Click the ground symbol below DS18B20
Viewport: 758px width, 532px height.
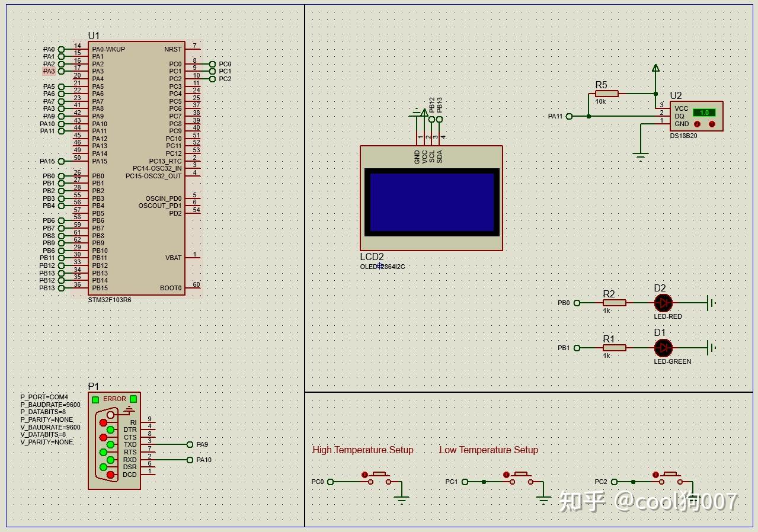point(640,156)
